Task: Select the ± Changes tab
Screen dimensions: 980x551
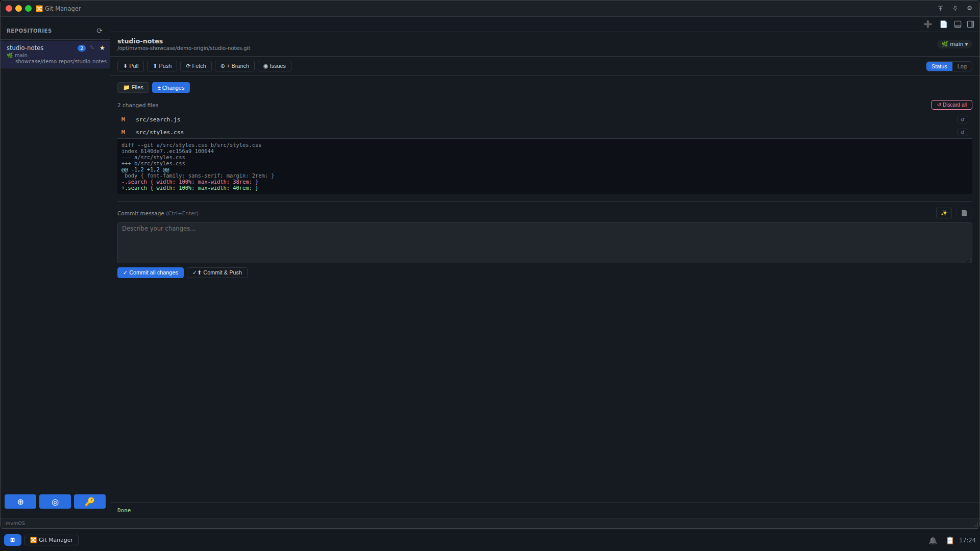Action: click(171, 88)
